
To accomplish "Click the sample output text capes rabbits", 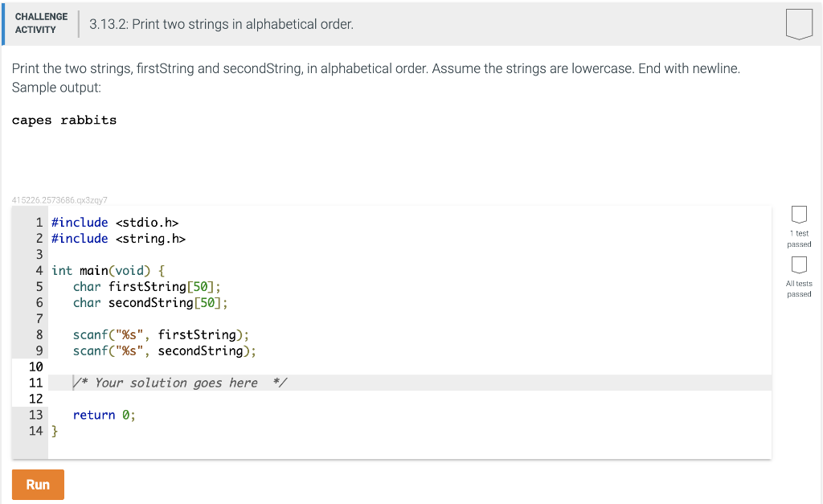I will [x=63, y=120].
